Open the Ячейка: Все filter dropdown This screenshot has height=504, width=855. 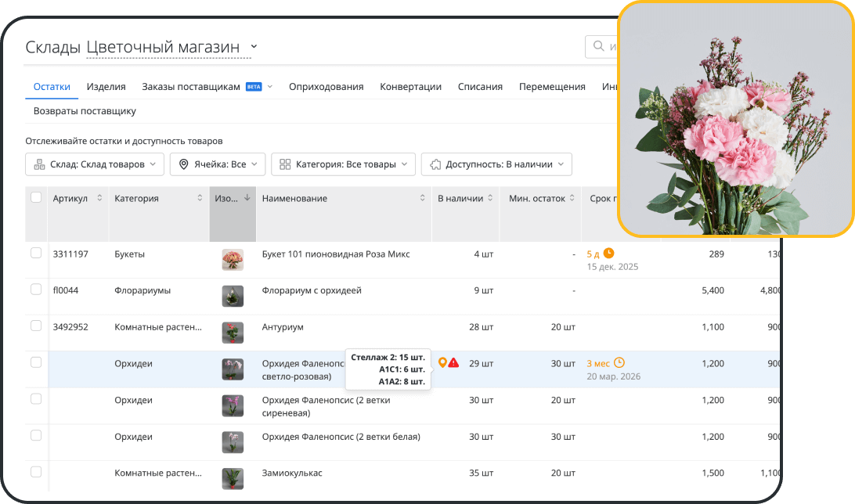pyautogui.click(x=218, y=164)
